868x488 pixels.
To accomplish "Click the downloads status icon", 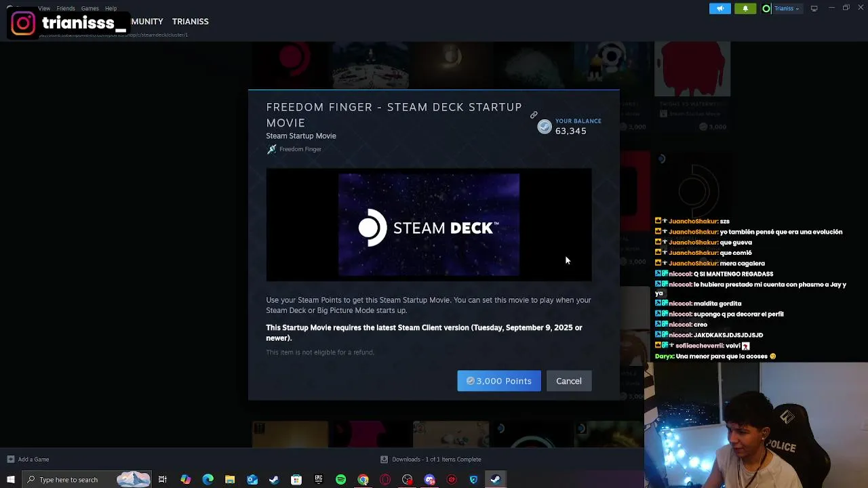I will [384, 460].
